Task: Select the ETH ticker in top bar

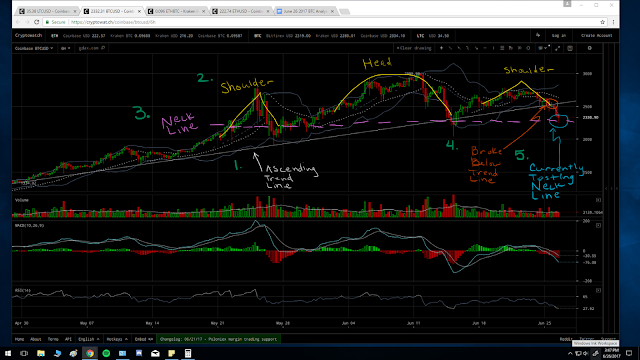Action: [x=54, y=36]
